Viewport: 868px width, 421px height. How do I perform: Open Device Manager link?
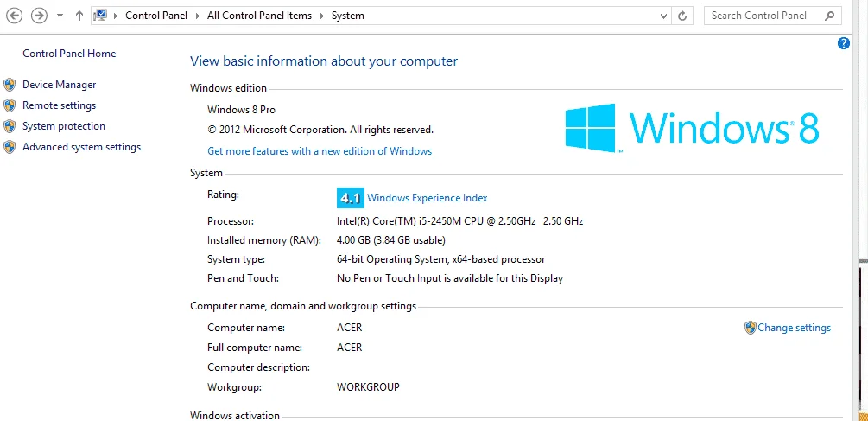60,85
